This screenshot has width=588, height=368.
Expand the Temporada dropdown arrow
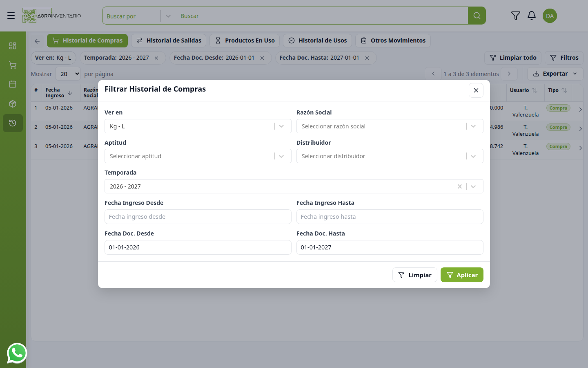tap(473, 186)
